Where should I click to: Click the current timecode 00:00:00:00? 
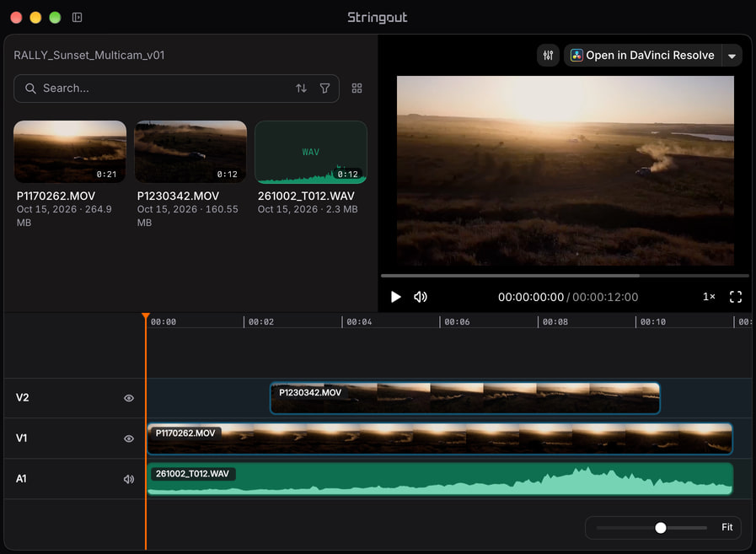531,297
